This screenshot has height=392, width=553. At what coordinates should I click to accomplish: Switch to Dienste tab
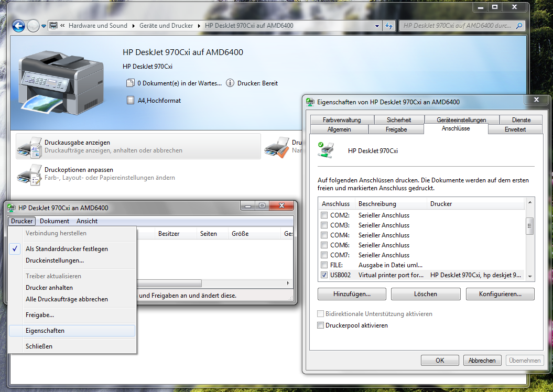[x=521, y=120]
